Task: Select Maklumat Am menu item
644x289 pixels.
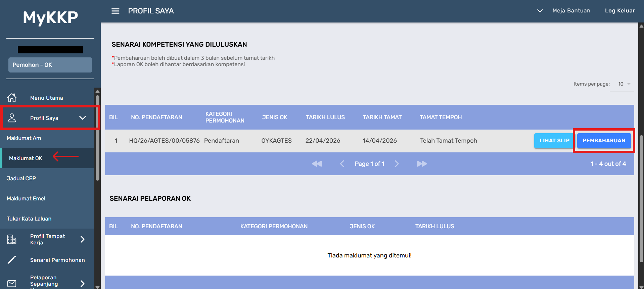Action: pyautogui.click(x=24, y=138)
